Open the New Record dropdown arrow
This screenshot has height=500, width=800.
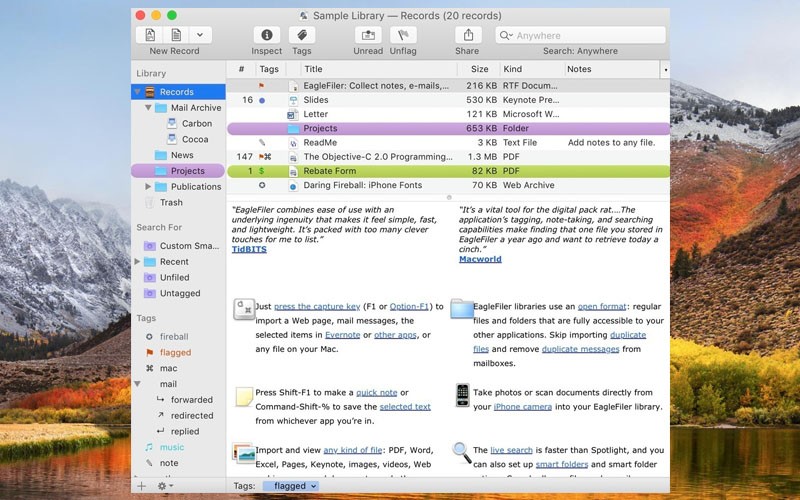click(x=200, y=35)
